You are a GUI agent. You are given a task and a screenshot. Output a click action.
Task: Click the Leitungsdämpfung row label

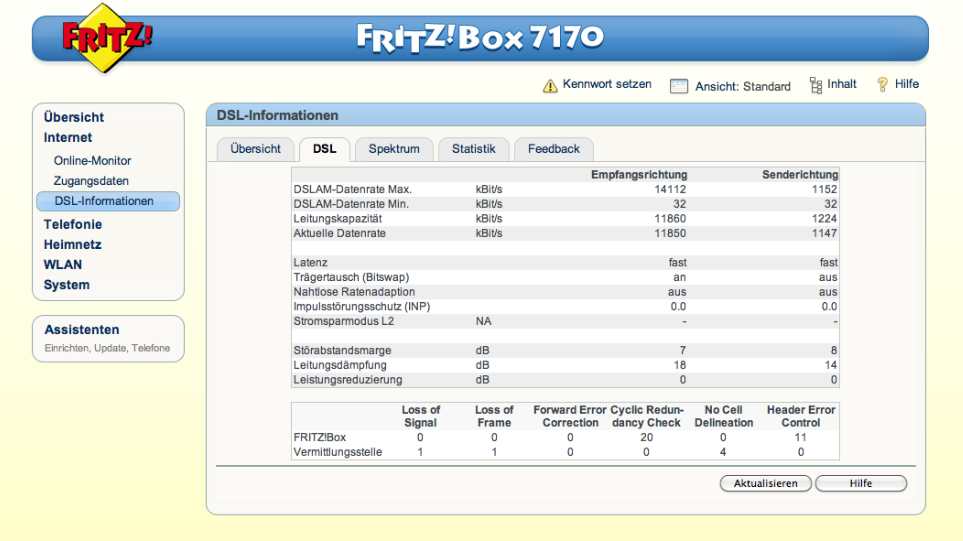[x=340, y=365]
